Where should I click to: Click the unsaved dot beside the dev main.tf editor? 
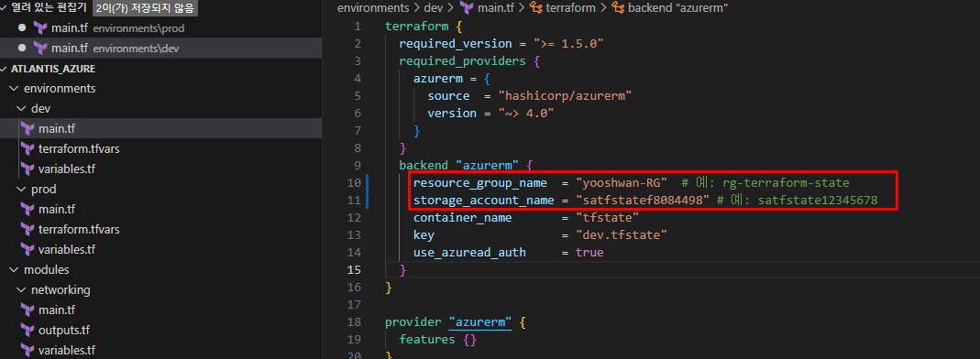(23, 48)
